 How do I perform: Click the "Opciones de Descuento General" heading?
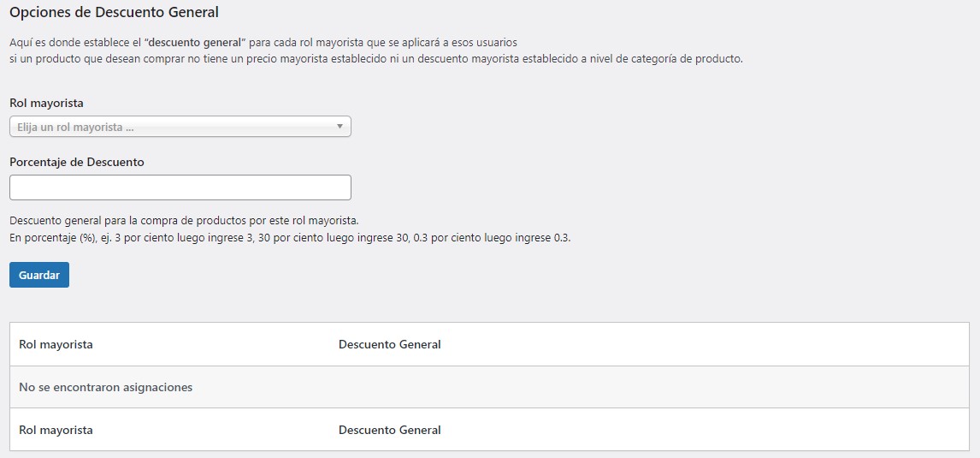coord(114,12)
